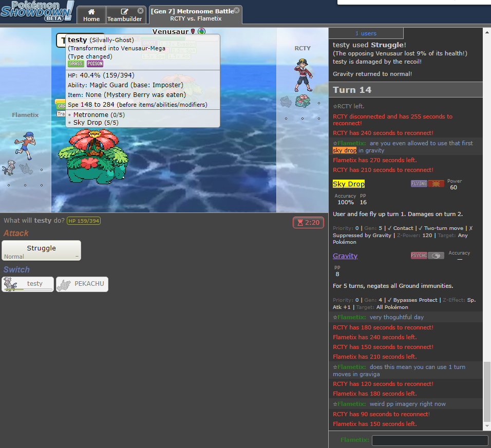Open the Gravity move link
Viewport: 491px width, 448px height.
point(345,256)
